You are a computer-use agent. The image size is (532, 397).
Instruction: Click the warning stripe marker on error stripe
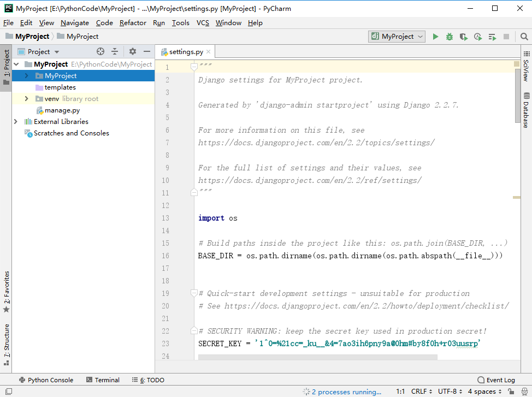(517, 197)
